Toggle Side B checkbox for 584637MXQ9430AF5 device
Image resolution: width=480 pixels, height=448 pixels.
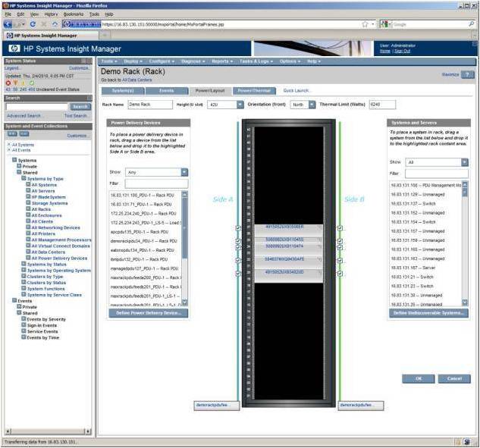340,261
